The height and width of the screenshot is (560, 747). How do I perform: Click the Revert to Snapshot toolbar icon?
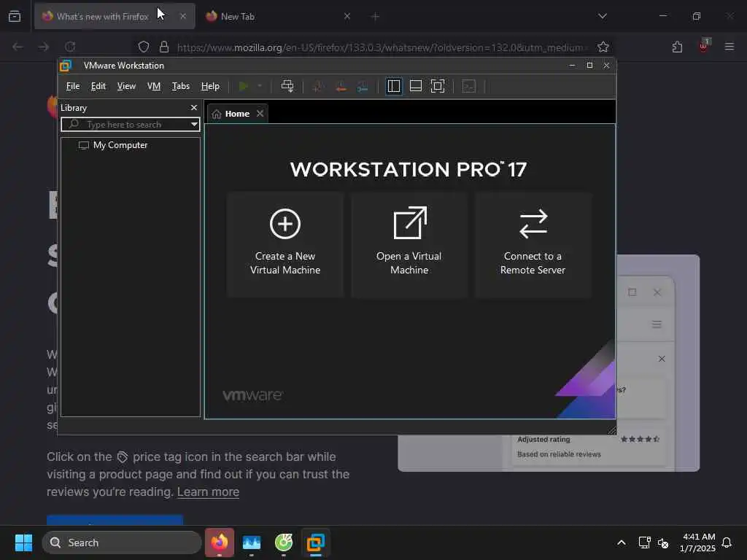click(x=341, y=86)
